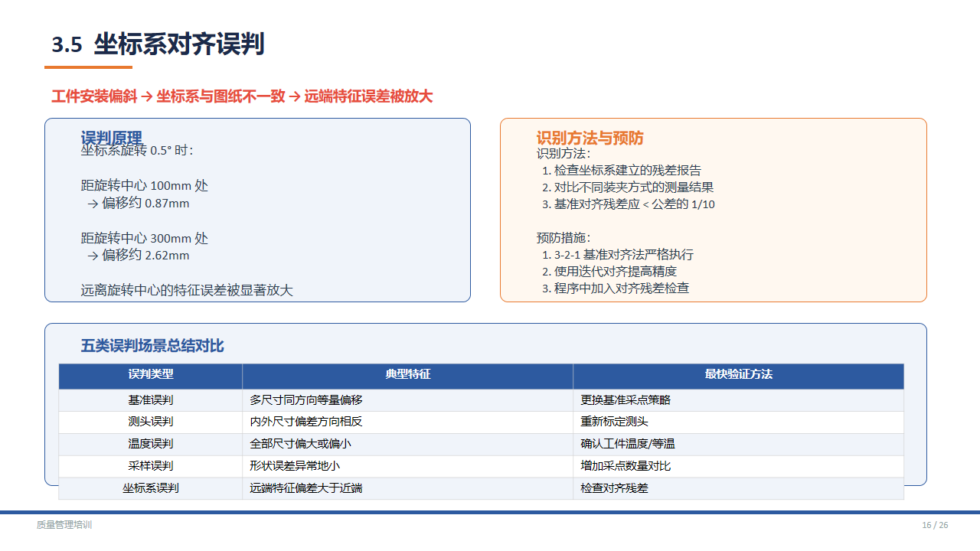Viewport: 980px width, 551px height.
Task: Click the 增加采点数量对比 table cell
Action: (626, 466)
